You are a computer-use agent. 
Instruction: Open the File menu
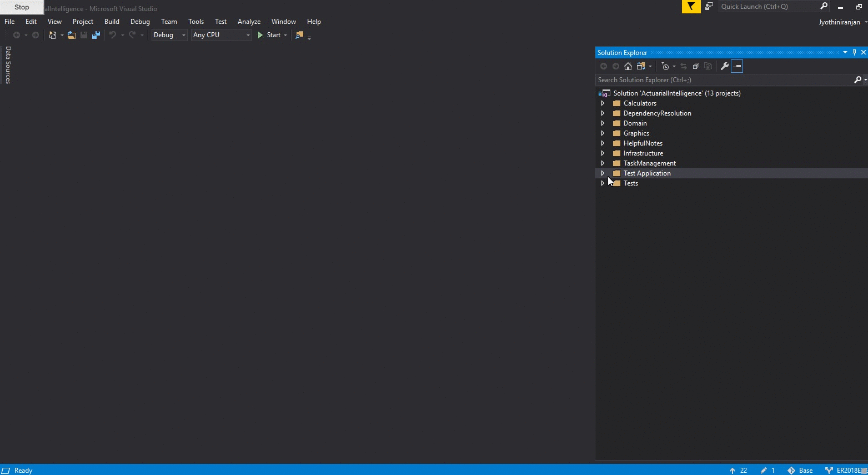(9, 22)
